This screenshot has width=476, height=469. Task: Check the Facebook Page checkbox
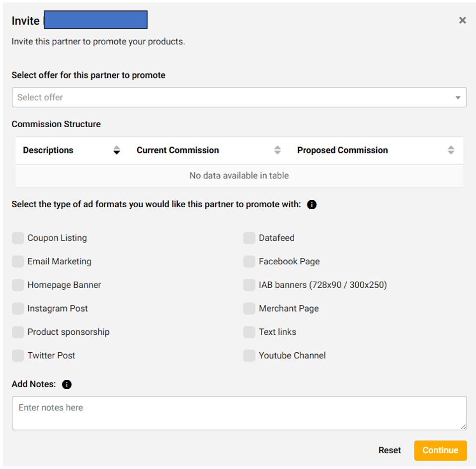tap(249, 261)
